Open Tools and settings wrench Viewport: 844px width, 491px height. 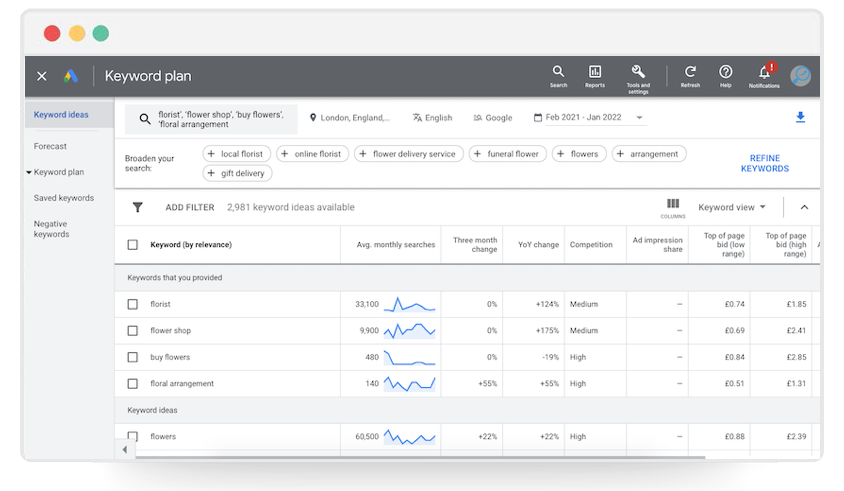[638, 75]
